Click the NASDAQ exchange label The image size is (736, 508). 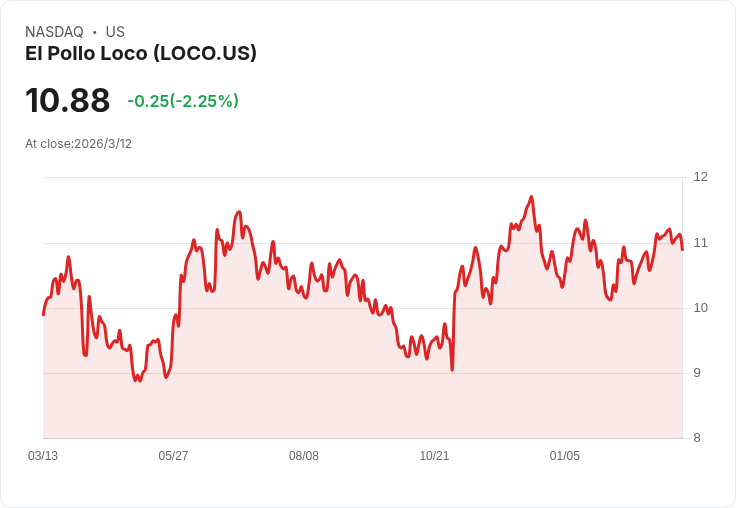[54, 32]
